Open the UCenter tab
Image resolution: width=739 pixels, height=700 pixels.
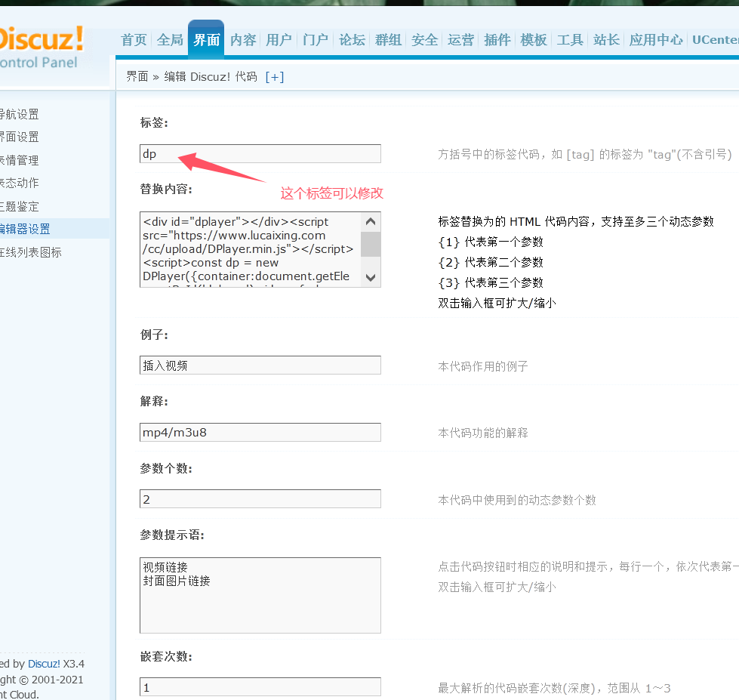point(716,40)
